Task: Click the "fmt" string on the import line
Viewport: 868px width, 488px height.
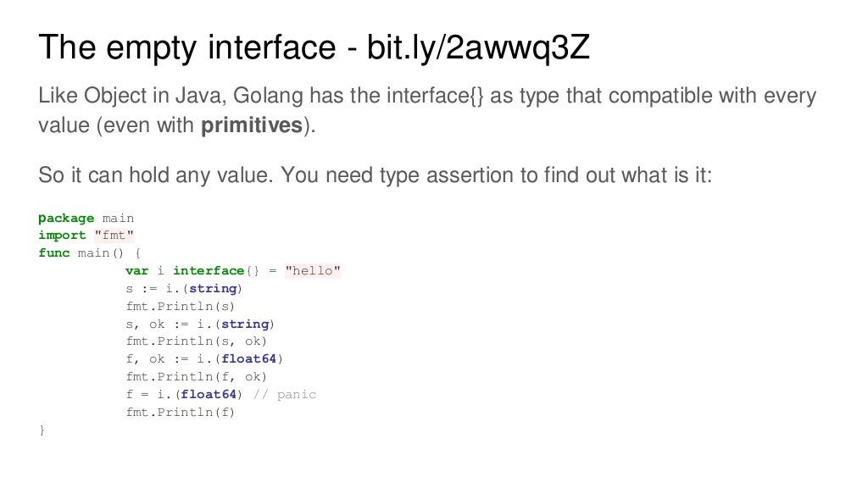Action: [x=114, y=236]
